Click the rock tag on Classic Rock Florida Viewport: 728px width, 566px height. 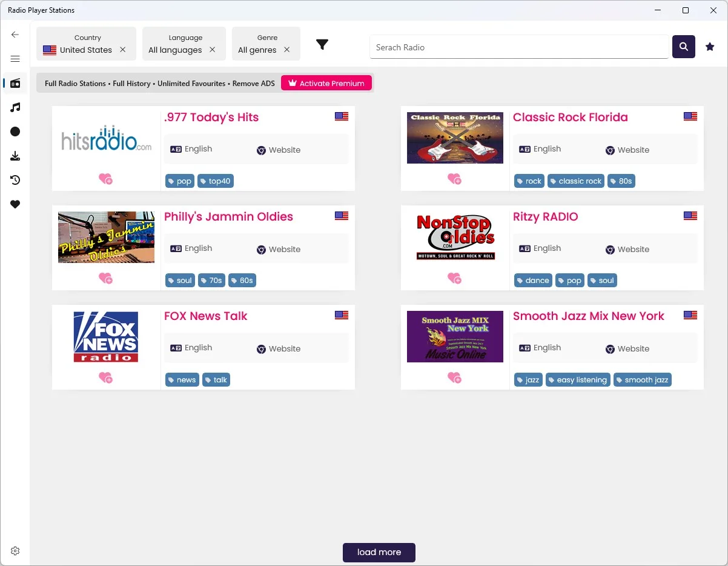(529, 181)
